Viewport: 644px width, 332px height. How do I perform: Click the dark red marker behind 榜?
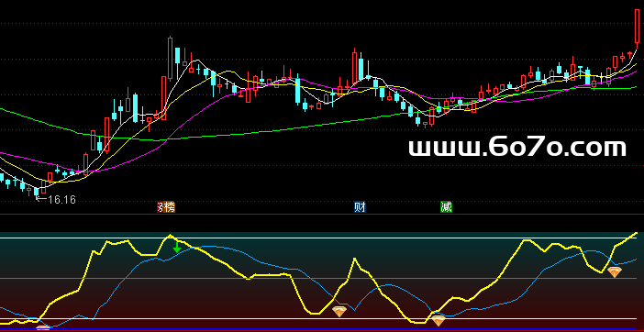(161, 207)
